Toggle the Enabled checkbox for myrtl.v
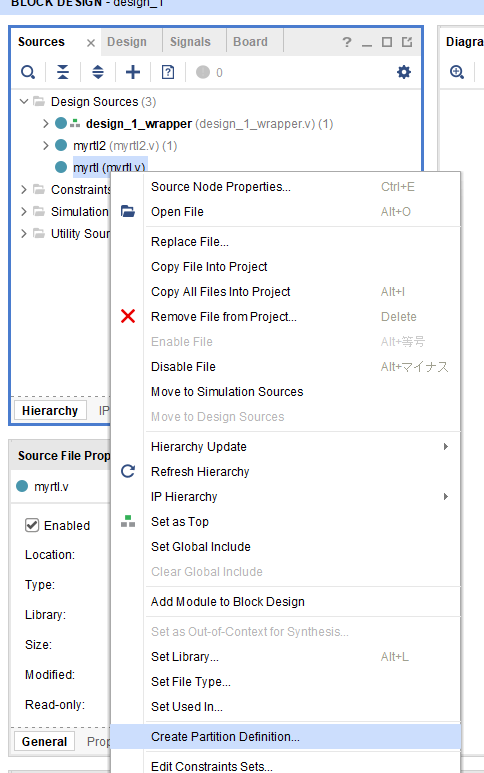 pyautogui.click(x=32, y=525)
